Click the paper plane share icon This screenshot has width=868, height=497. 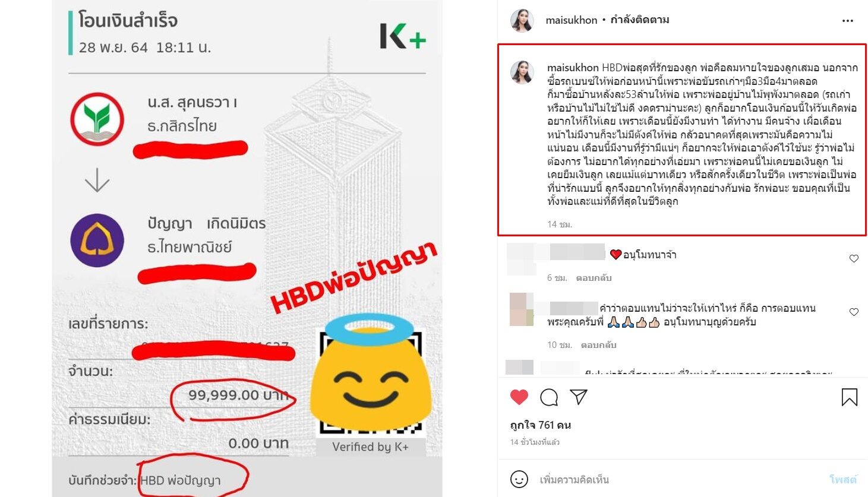click(579, 397)
